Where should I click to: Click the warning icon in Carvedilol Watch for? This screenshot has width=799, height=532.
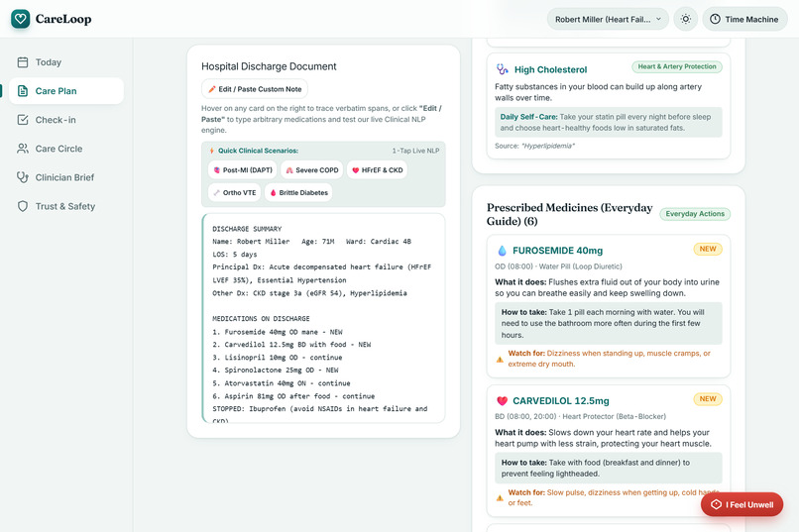500,498
